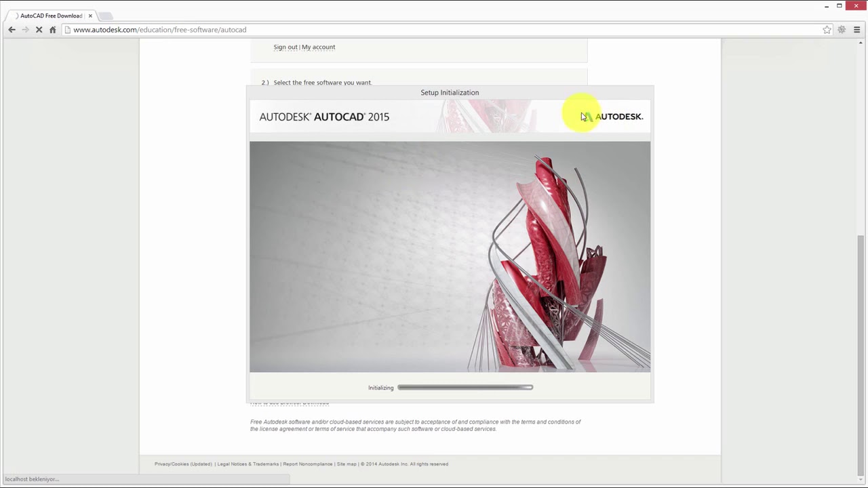Click the Initializing progress bar
868x488 pixels.
click(x=465, y=388)
